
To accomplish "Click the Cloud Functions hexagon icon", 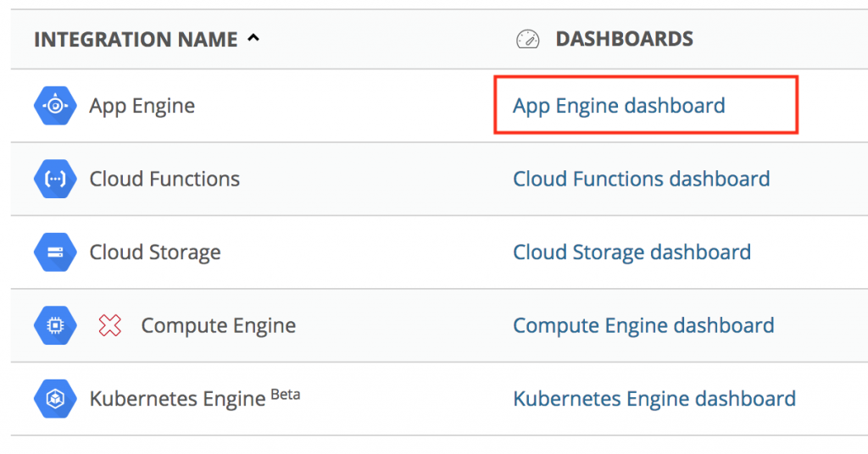I will (x=55, y=180).
